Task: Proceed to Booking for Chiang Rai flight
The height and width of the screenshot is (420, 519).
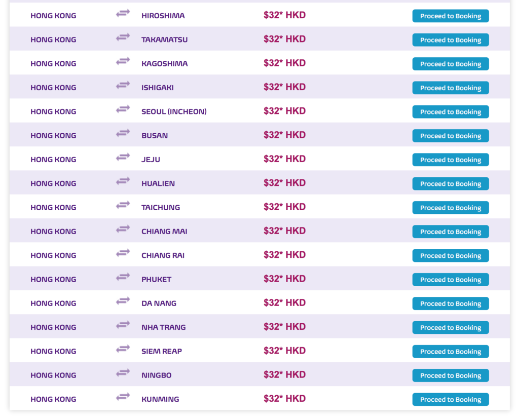Action: point(451,255)
